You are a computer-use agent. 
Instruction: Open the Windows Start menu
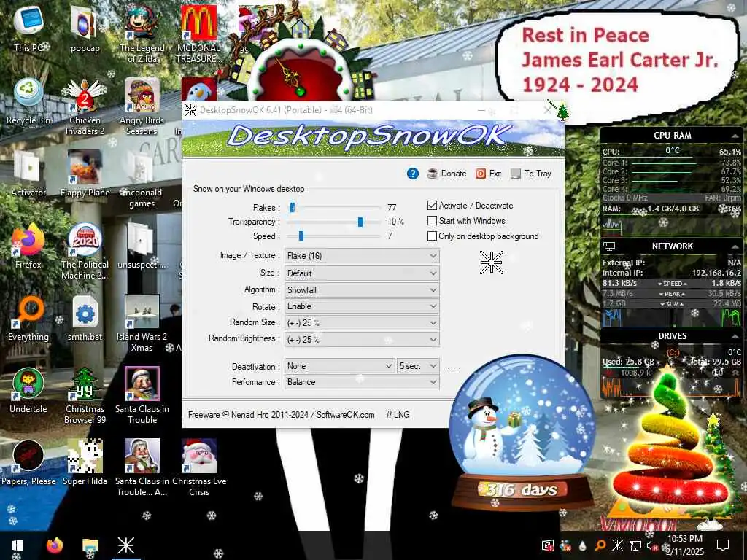[x=18, y=545]
